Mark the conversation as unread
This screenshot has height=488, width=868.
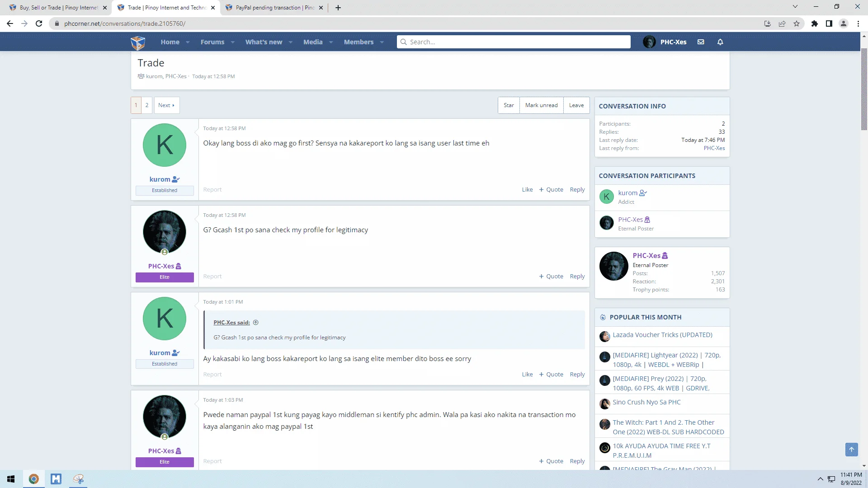pyautogui.click(x=541, y=105)
